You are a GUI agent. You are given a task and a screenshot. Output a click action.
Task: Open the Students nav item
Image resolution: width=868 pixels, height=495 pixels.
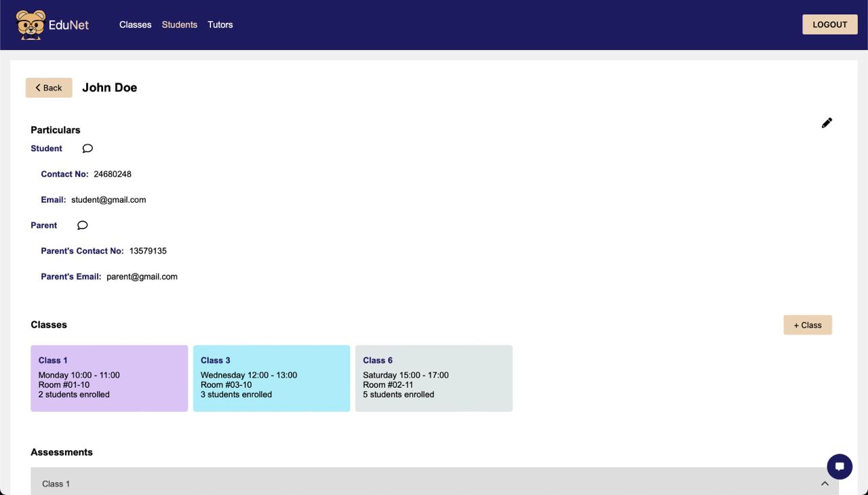(180, 24)
